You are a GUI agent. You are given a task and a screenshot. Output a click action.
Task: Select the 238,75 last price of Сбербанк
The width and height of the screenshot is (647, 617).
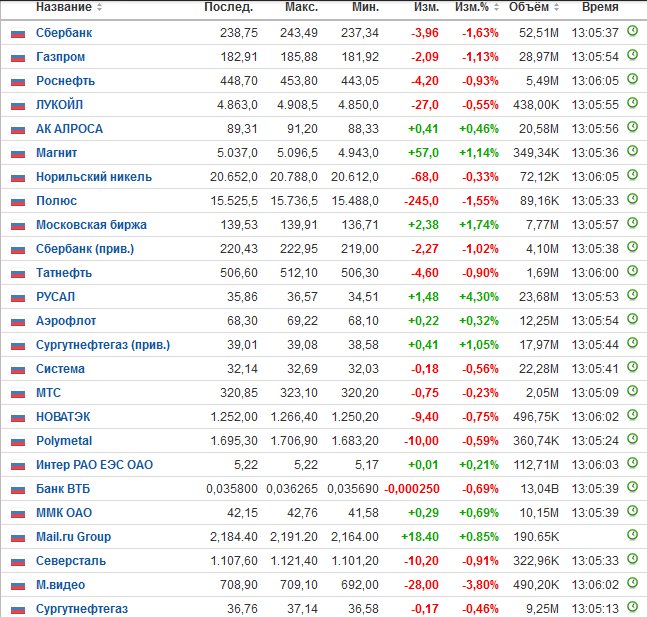239,33
